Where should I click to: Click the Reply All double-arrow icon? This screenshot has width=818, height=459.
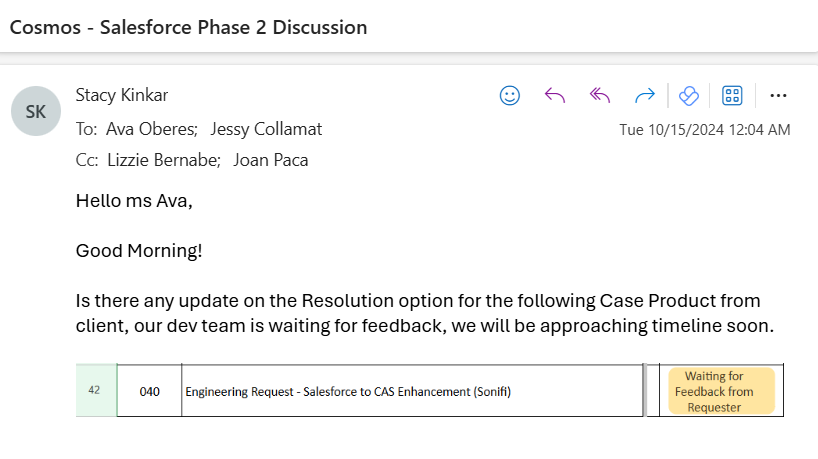click(x=600, y=96)
